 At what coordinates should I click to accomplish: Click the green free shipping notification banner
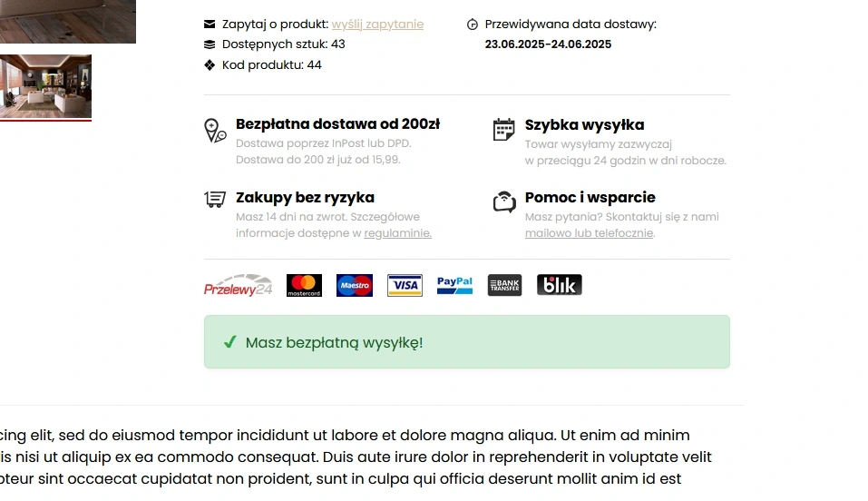coord(466,342)
